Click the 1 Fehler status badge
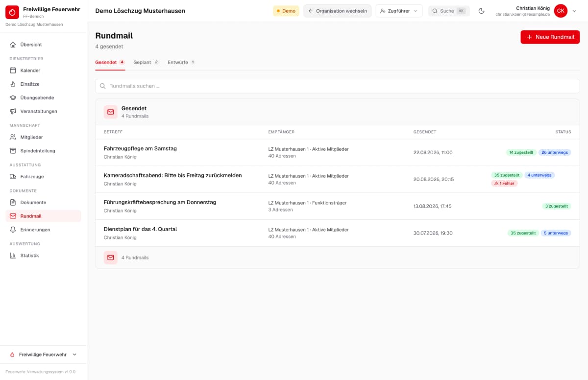The image size is (588, 380). (x=504, y=183)
